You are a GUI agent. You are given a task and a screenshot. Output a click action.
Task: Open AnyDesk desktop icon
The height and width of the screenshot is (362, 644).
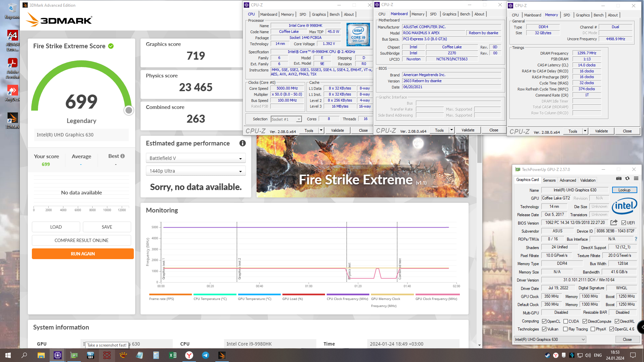pos(12,93)
